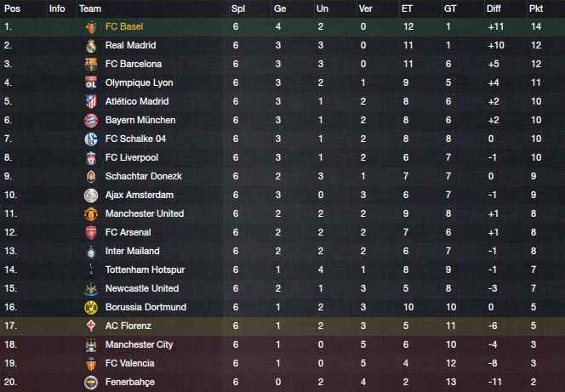Sort table by Diff column header

coord(494,9)
